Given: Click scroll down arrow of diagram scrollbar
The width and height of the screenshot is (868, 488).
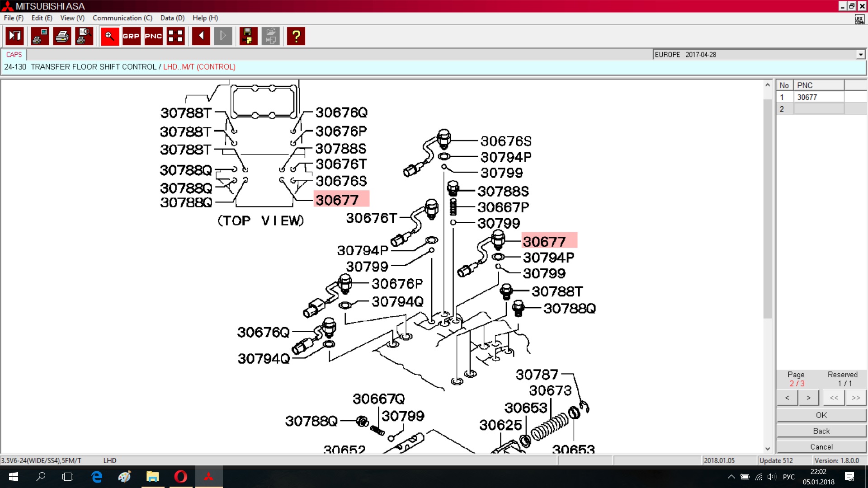Looking at the screenshot, I should coord(767,449).
